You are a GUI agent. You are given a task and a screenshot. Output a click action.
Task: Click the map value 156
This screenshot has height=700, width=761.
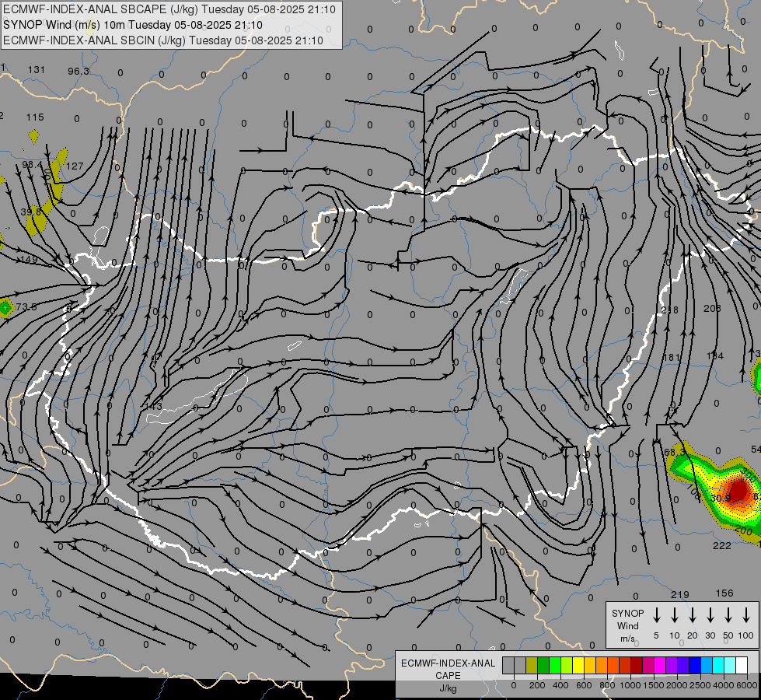(724, 593)
